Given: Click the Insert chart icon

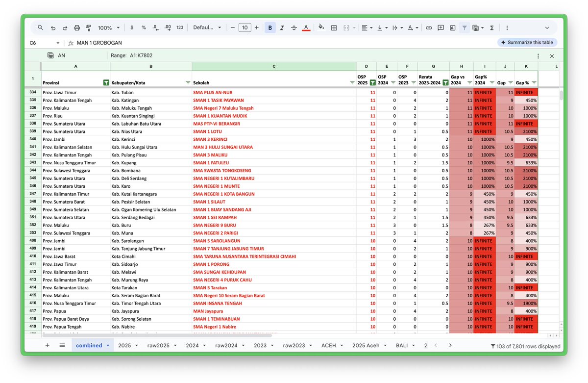Looking at the screenshot, I should coord(453,28).
